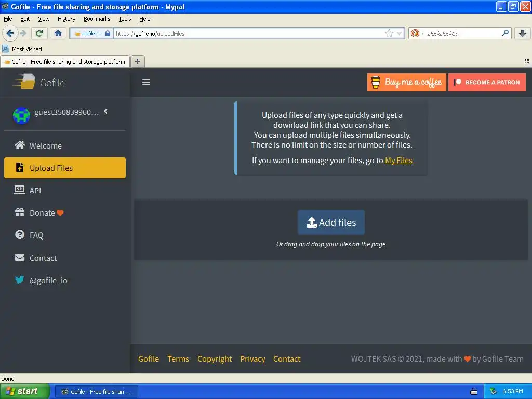Screen dimensions: 532x399
Task: Open the Bookmarks menu
Action: tap(97, 19)
